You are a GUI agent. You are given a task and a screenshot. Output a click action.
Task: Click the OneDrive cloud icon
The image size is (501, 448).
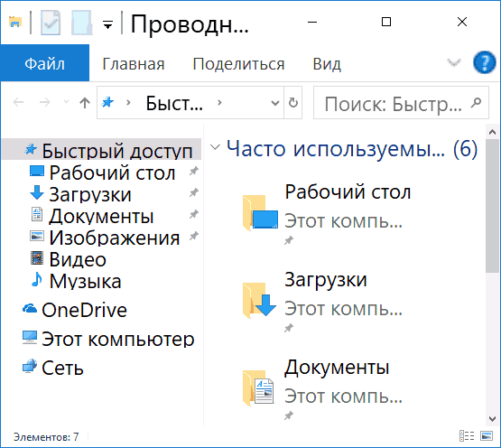pyautogui.click(x=30, y=309)
